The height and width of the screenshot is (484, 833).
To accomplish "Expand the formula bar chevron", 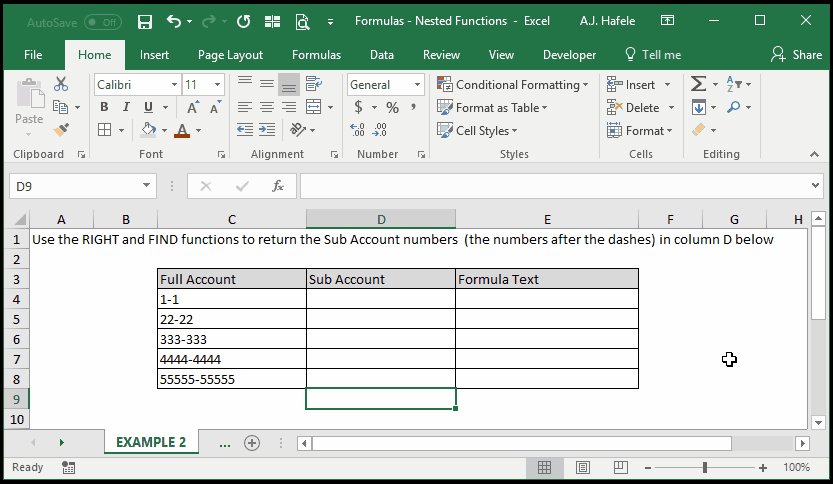I will point(815,185).
